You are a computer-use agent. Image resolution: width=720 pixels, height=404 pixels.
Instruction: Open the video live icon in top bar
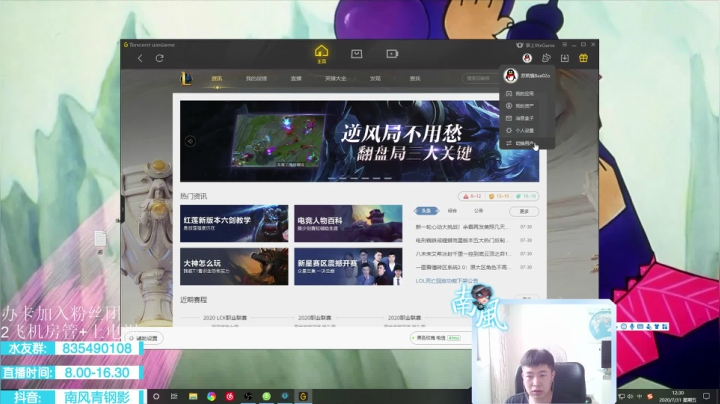point(392,54)
